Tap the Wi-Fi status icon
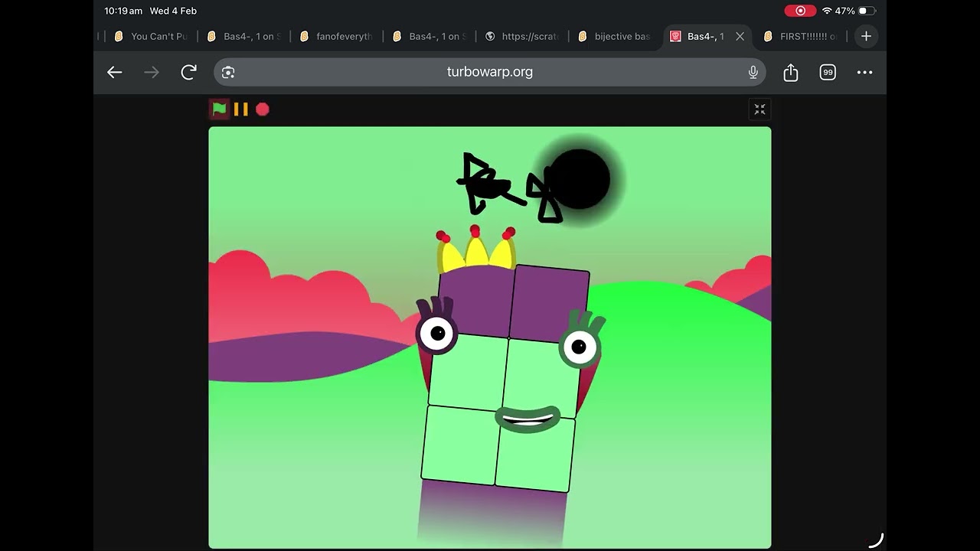980x551 pixels. [827, 11]
